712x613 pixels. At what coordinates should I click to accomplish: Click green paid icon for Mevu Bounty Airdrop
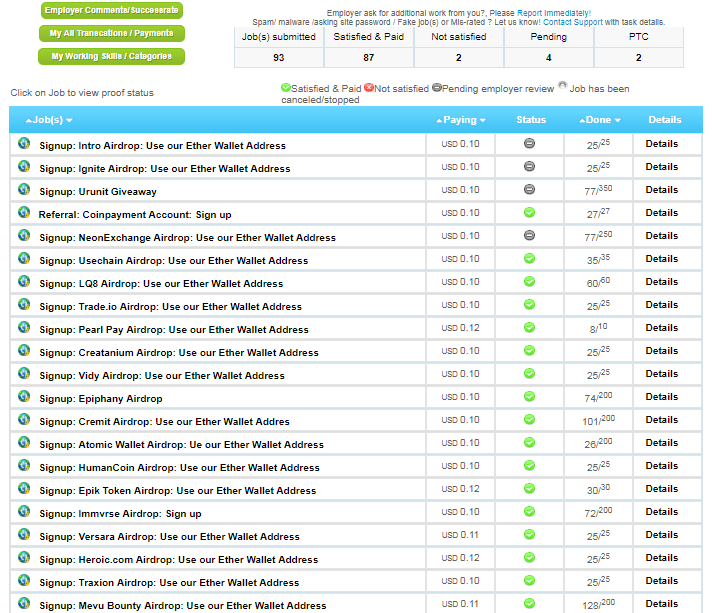pyautogui.click(x=529, y=603)
